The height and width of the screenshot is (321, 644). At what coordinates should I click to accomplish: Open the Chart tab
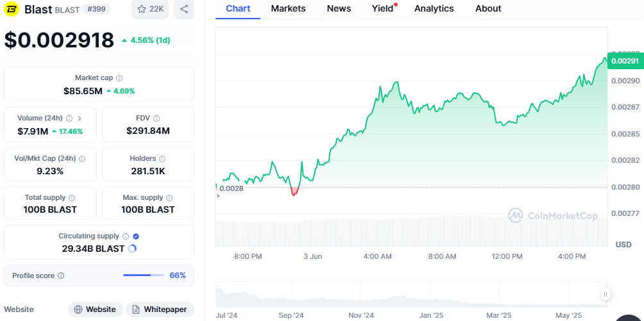[x=238, y=8]
